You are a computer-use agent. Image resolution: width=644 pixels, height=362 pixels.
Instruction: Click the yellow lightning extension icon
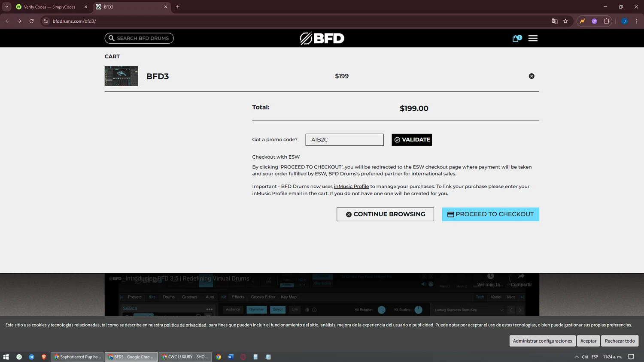coord(582,21)
